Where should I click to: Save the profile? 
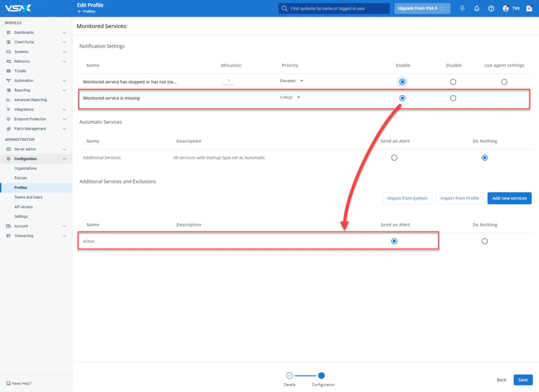[523, 380]
